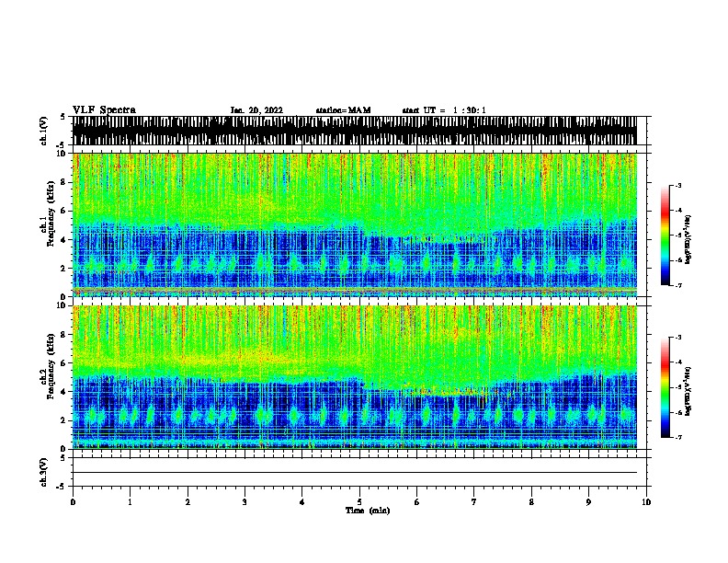Click the time axis tick label "8"

[x=531, y=502]
